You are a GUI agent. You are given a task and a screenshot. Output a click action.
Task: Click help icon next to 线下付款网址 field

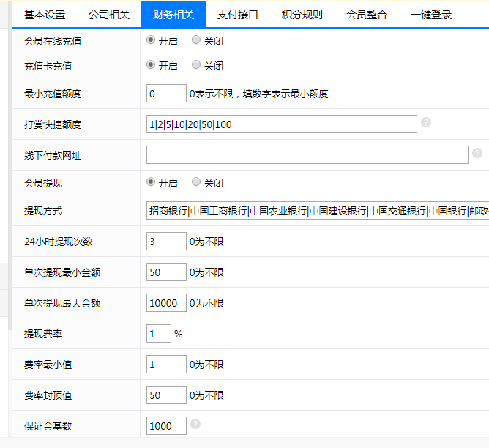[477, 153]
